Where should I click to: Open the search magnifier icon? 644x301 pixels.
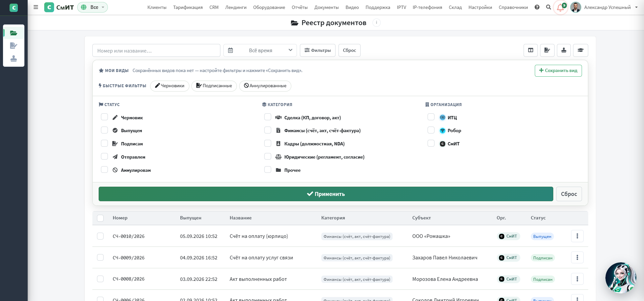coord(548,7)
